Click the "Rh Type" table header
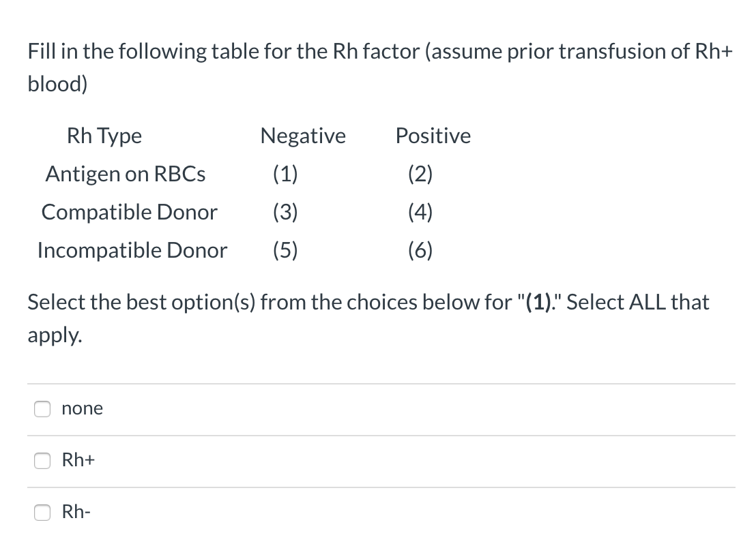756x559 pixels. tap(104, 136)
